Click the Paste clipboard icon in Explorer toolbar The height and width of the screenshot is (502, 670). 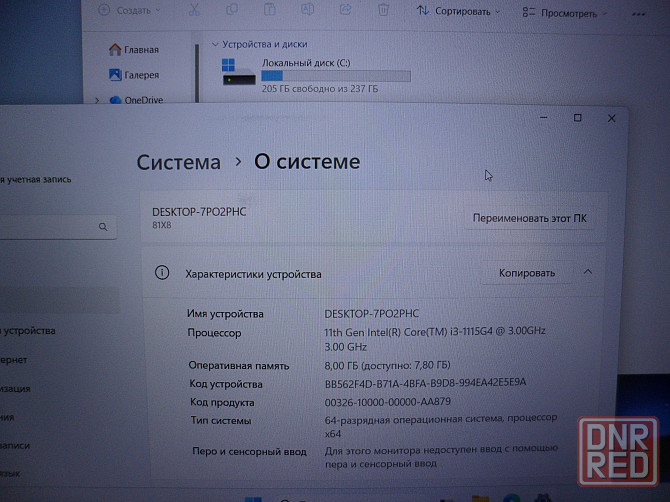click(x=270, y=9)
